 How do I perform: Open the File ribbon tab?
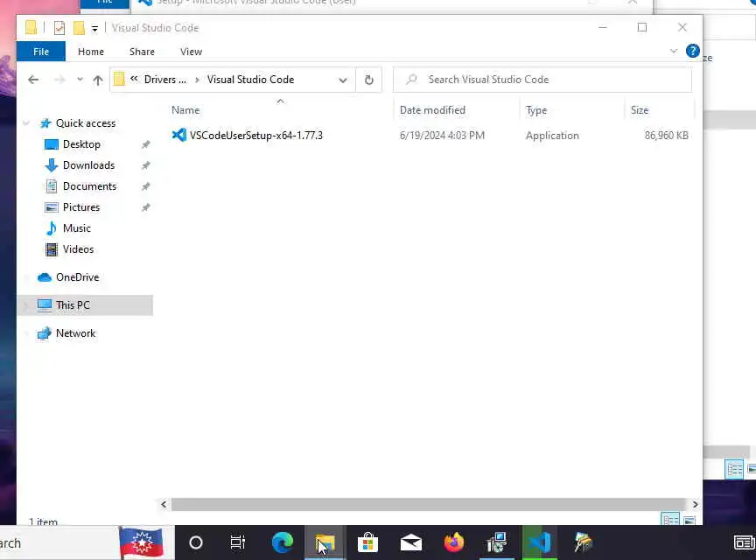pyautogui.click(x=41, y=52)
